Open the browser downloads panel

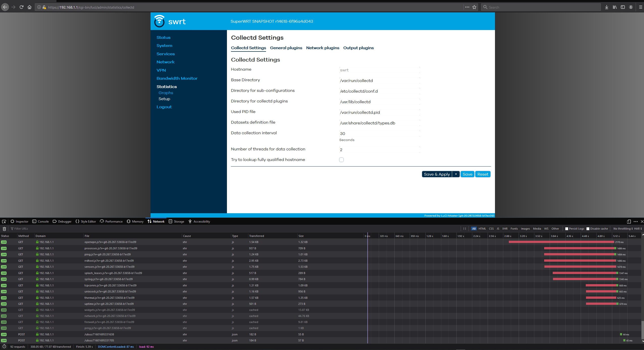(x=606, y=7)
